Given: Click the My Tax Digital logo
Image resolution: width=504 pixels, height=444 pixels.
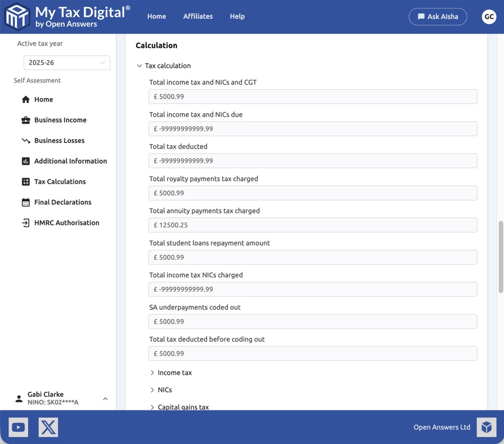Looking at the screenshot, I should pyautogui.click(x=17, y=16).
